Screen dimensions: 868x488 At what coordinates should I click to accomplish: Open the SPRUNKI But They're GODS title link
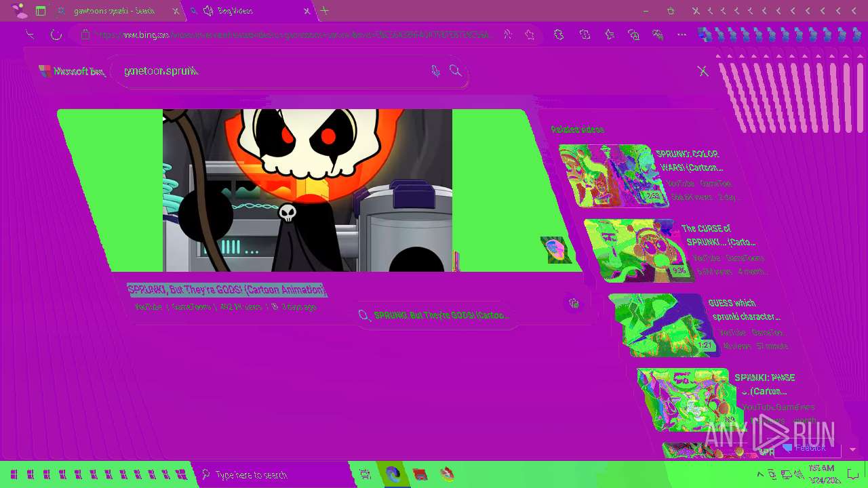coord(226,290)
